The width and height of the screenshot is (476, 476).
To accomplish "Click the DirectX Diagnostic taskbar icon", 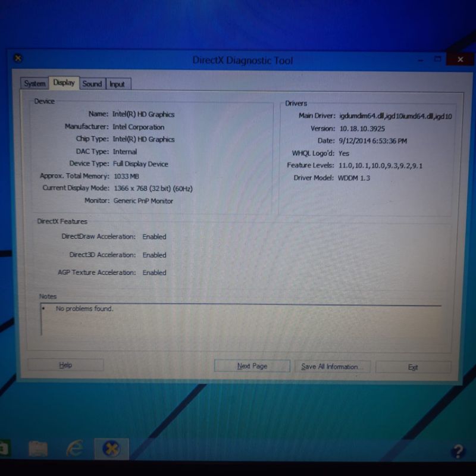I will pyautogui.click(x=111, y=449).
